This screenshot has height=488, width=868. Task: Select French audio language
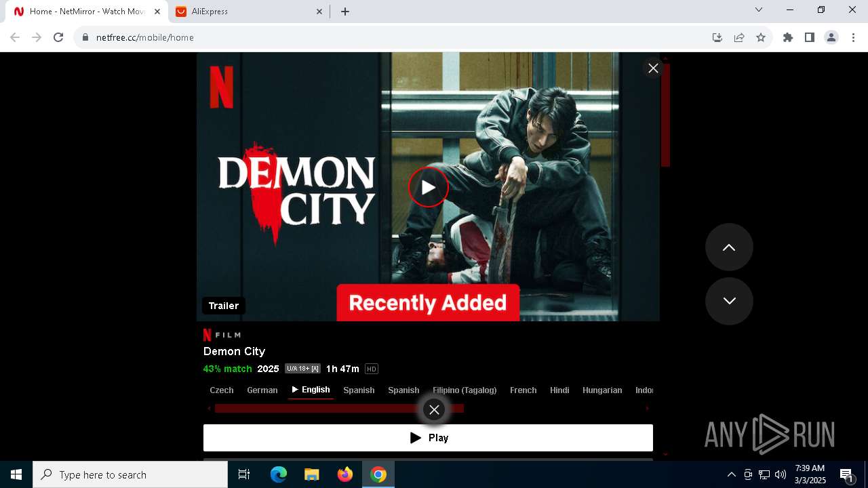click(x=524, y=390)
